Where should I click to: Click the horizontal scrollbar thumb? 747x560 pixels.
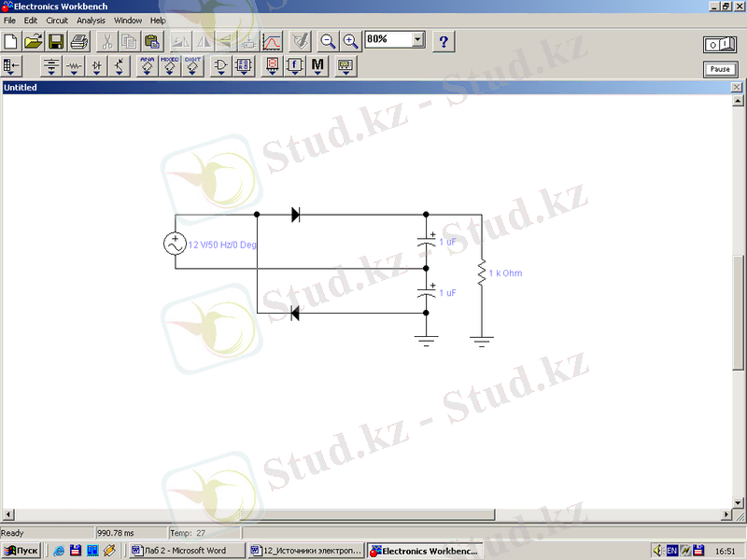coord(367,514)
